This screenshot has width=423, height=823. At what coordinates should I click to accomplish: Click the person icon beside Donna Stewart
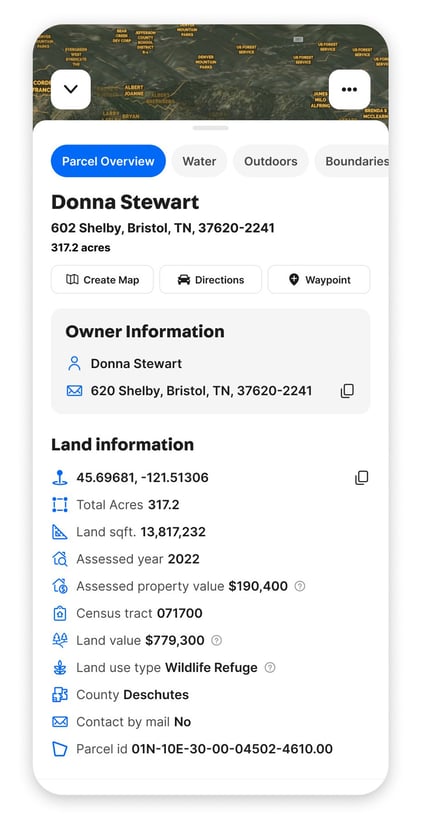[75, 364]
